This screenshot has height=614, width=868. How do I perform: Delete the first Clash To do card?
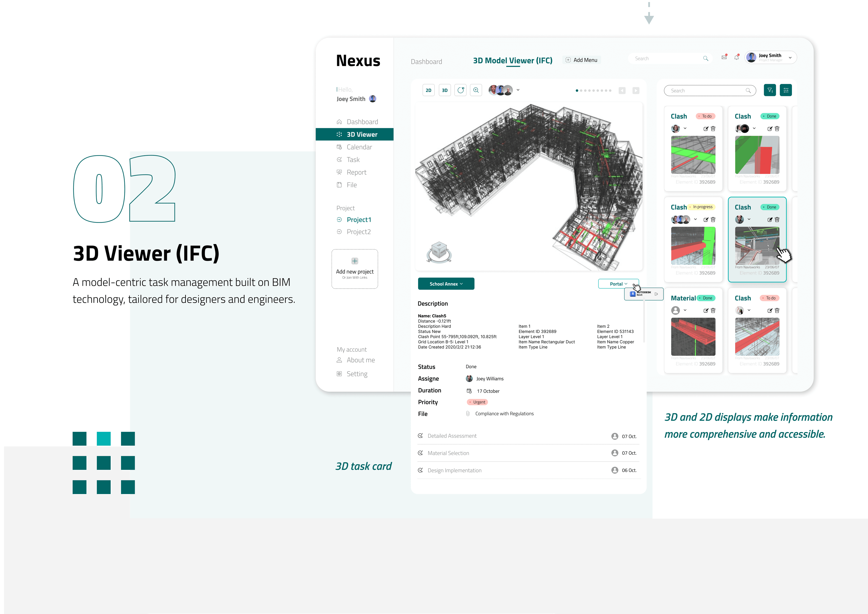(713, 129)
